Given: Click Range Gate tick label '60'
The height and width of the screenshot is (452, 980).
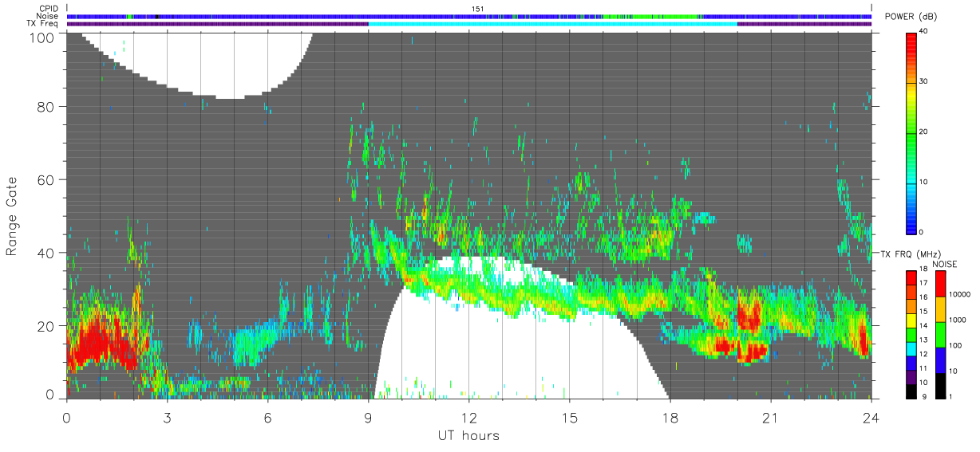Looking at the screenshot, I should click(x=47, y=180).
